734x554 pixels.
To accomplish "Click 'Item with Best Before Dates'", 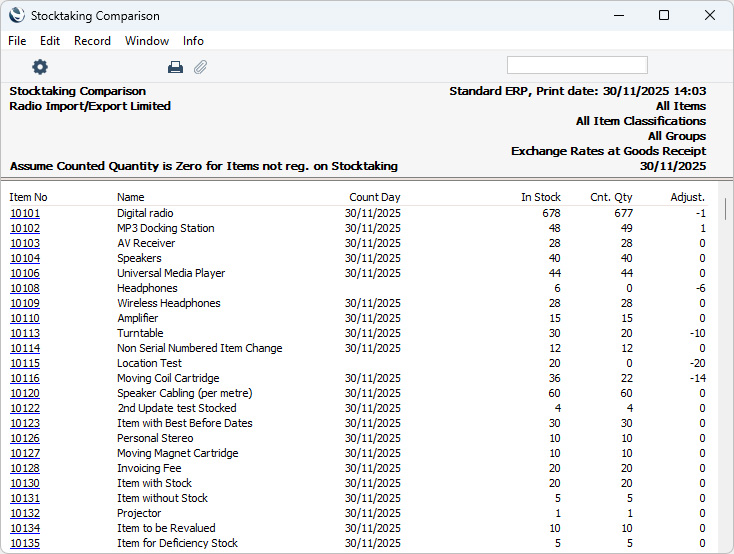I will tap(184, 423).
